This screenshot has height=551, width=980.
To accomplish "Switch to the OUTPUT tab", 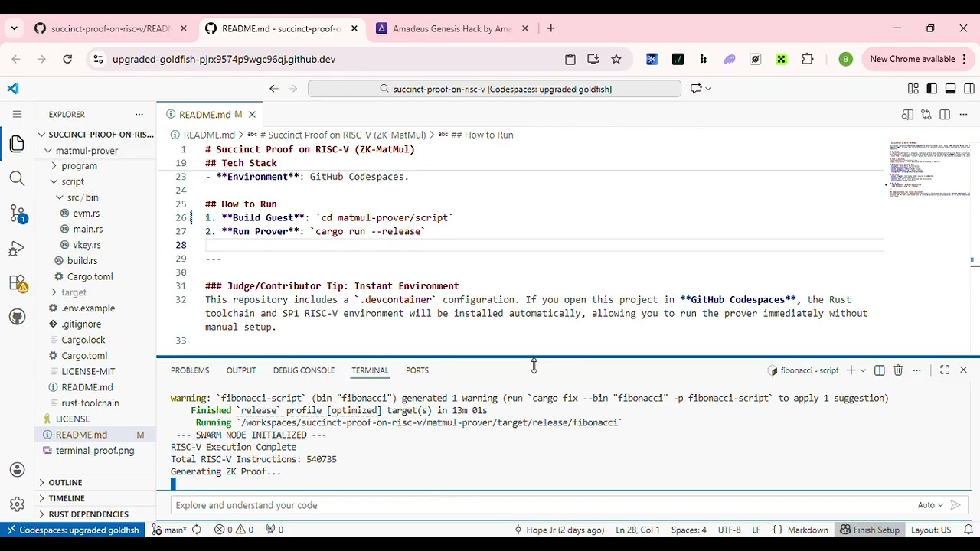I will coord(241,370).
